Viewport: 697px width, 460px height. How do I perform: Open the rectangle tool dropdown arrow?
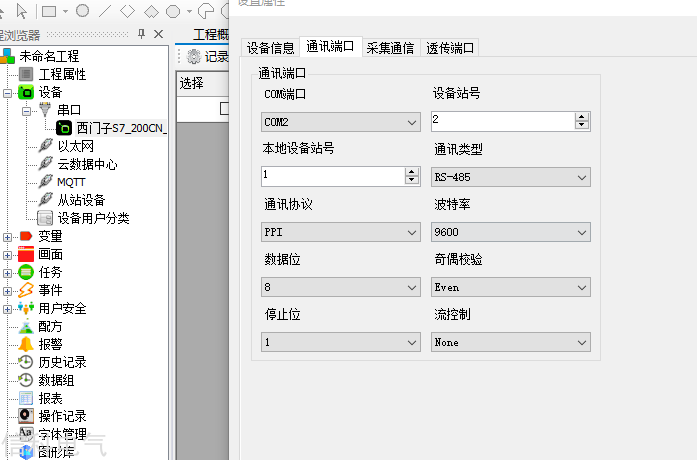tap(65, 12)
